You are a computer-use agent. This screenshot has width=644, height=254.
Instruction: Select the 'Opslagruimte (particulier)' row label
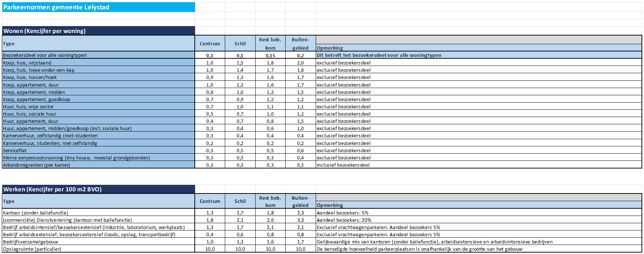pyautogui.click(x=98, y=249)
